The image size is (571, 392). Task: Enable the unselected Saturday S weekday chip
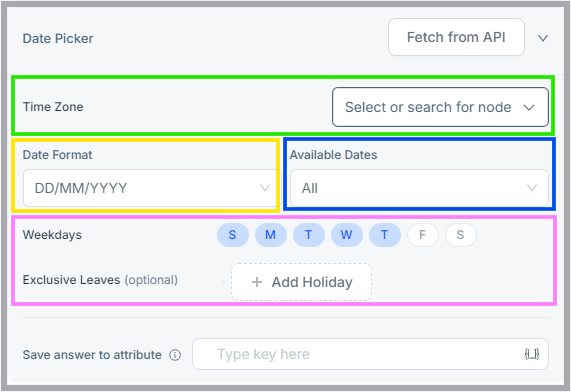click(461, 235)
